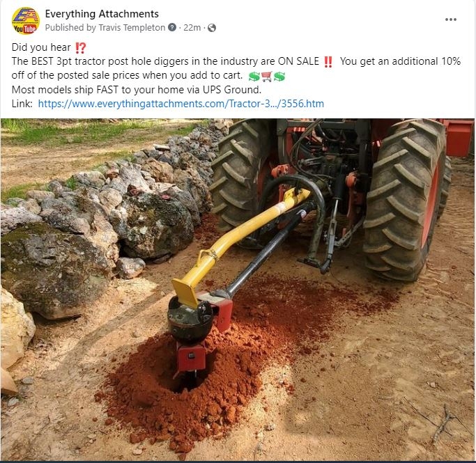Click the last green dollar sign emoji
The height and width of the screenshot is (463, 476).
(279, 77)
